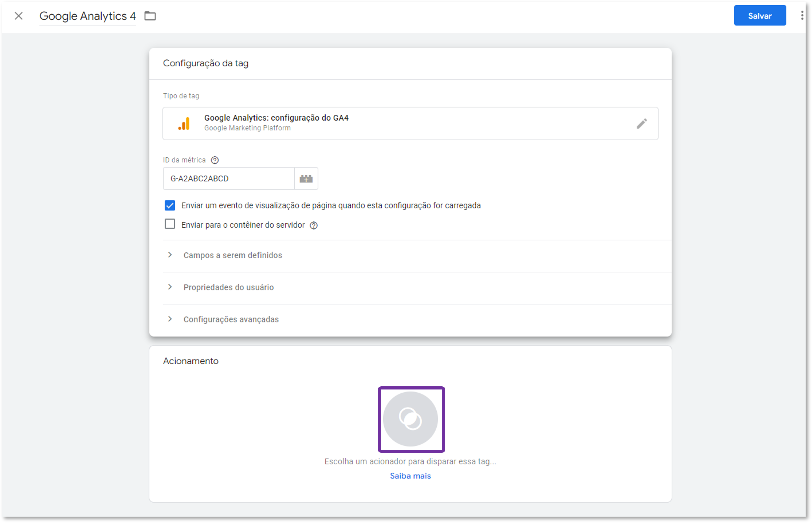Click the Tipo de tag label
The width and height of the screenshot is (812, 523).
181,96
